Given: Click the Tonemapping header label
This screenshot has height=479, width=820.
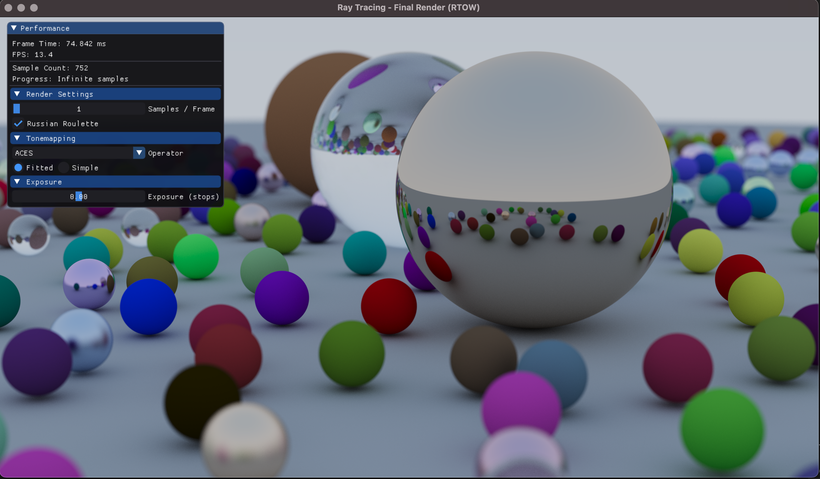Looking at the screenshot, I should pos(51,138).
